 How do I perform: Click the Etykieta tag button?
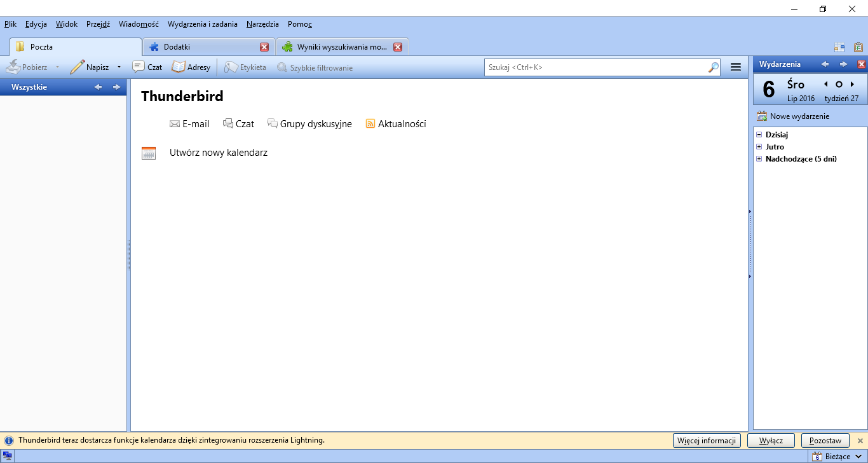pyautogui.click(x=245, y=67)
